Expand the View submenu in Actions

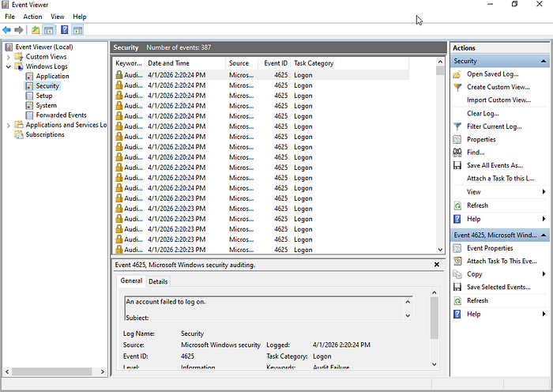coord(544,191)
